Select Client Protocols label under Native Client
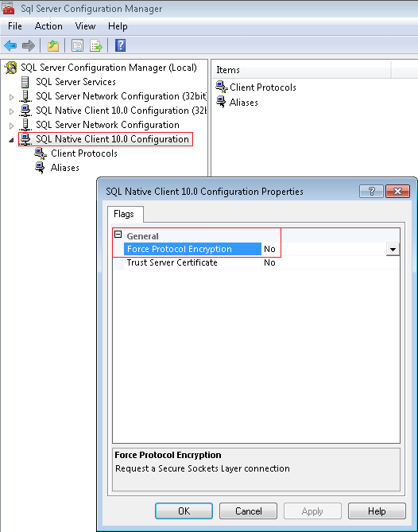The height and width of the screenshot is (532, 418). click(84, 153)
